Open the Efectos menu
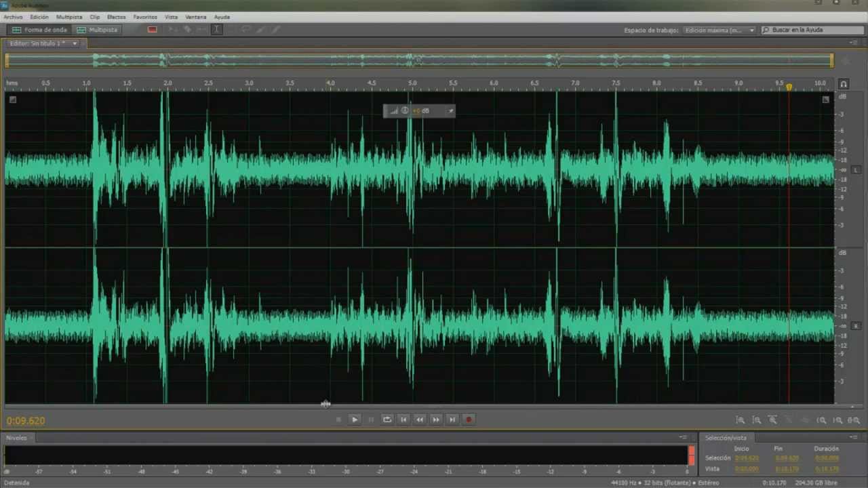This screenshot has height=488, width=868. pos(116,17)
